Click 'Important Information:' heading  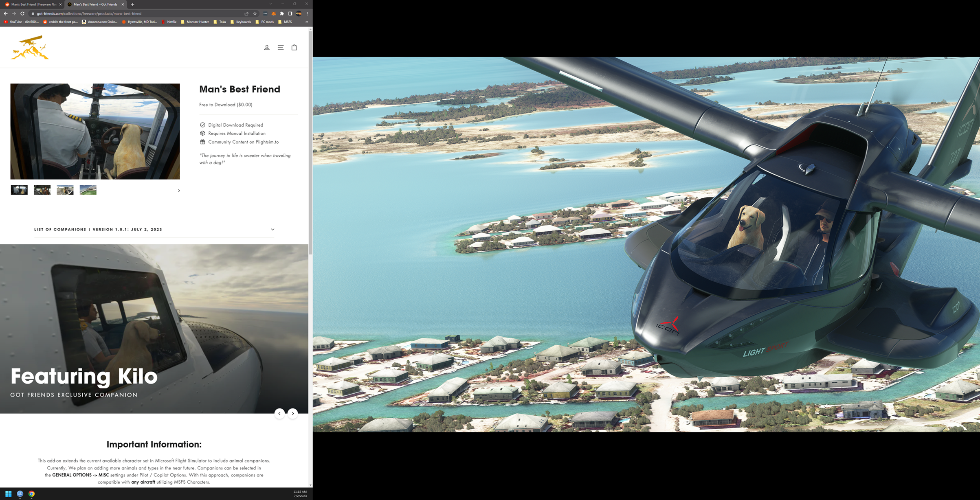click(x=154, y=444)
